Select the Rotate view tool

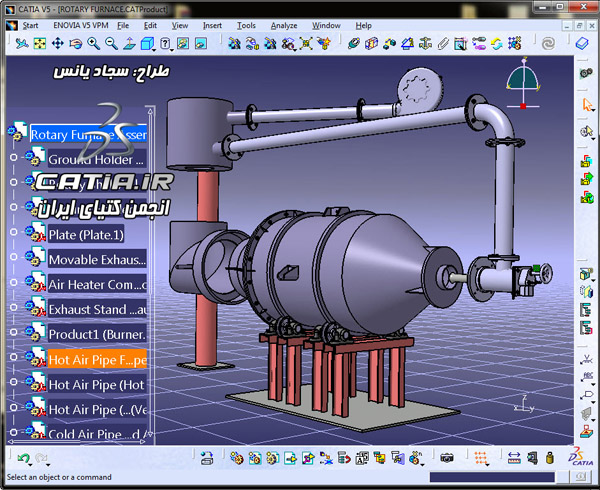pos(75,44)
